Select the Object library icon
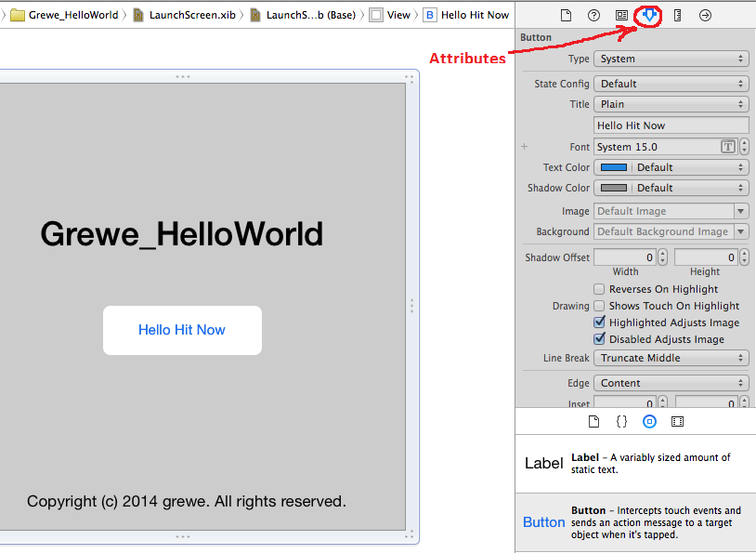The width and height of the screenshot is (756, 553). (649, 421)
